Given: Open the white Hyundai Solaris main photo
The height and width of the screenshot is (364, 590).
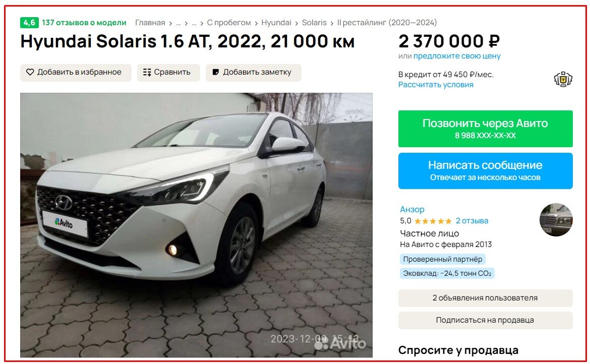Looking at the screenshot, I should pyautogui.click(x=197, y=225).
